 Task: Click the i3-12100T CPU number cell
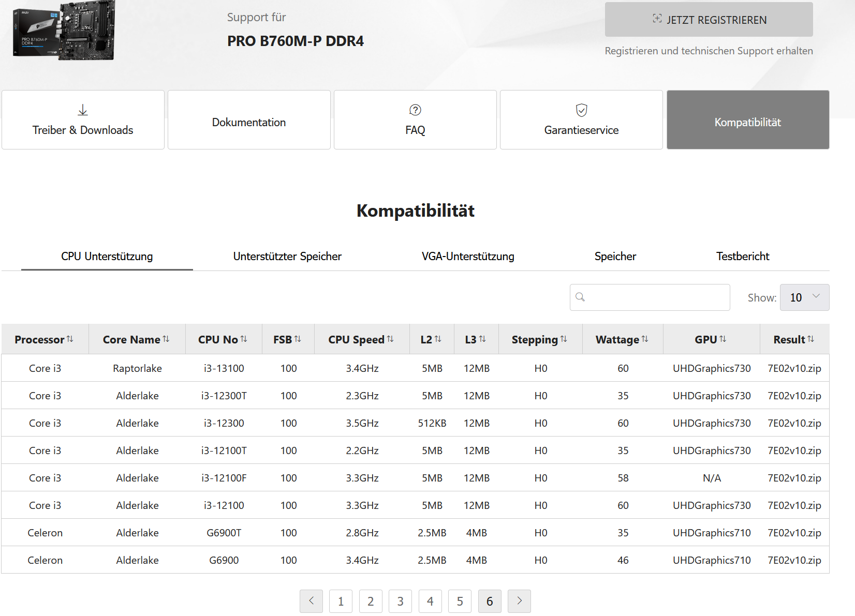tap(224, 450)
